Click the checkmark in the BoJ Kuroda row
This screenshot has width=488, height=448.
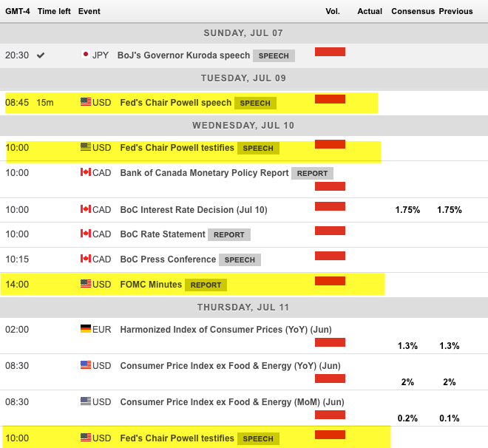click(x=41, y=55)
